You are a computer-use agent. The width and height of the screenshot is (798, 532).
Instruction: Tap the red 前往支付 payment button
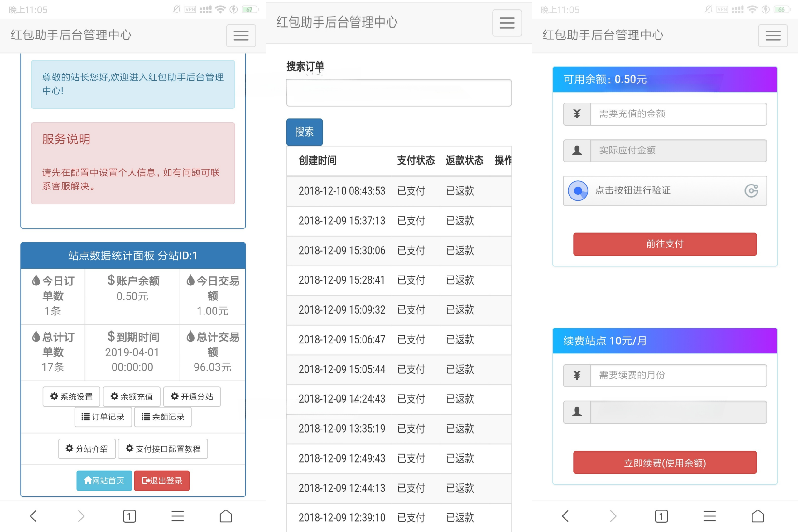(x=664, y=244)
